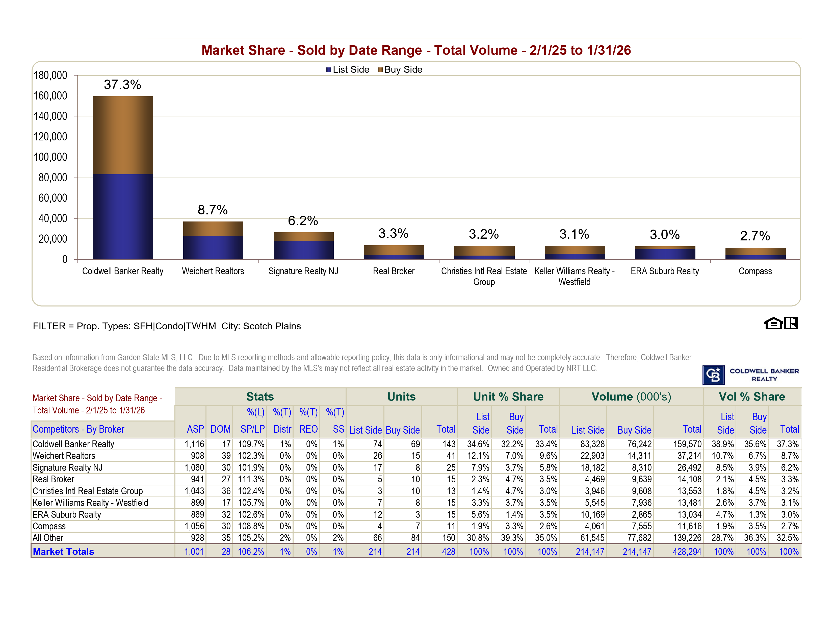Click the List Side legend swatch
This screenshot has width=833, height=644.
328,70
